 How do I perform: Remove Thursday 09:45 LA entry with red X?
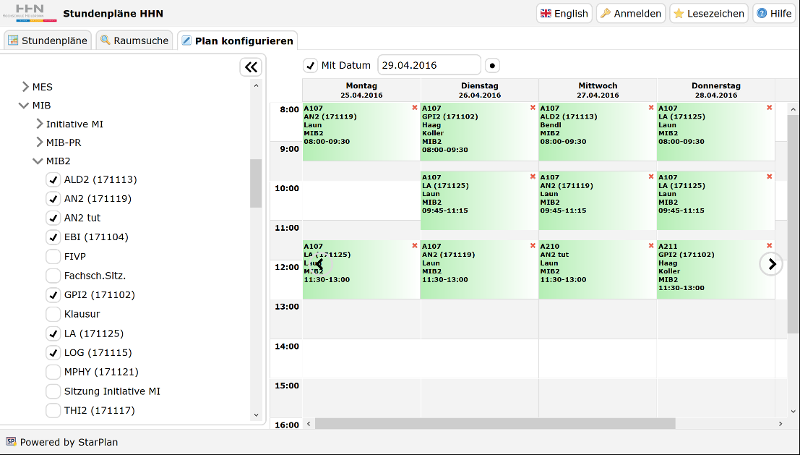click(769, 176)
